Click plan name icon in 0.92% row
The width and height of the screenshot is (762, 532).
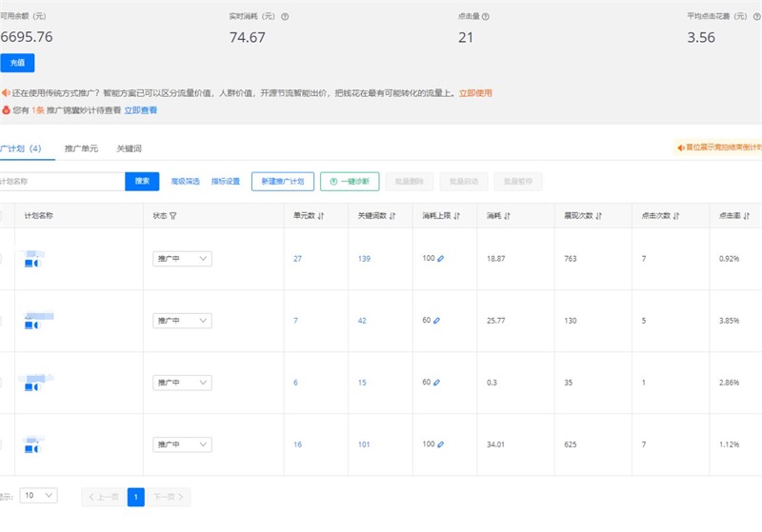point(33,263)
